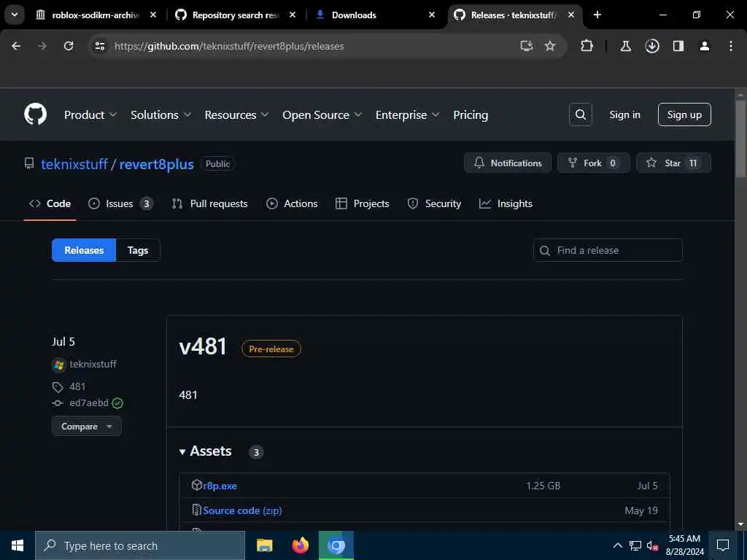
Task: Open the GitHub search icon button
Action: click(x=580, y=114)
